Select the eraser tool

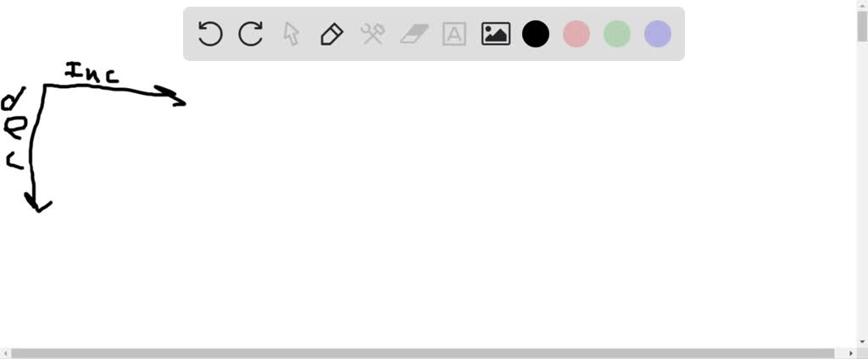pos(414,34)
